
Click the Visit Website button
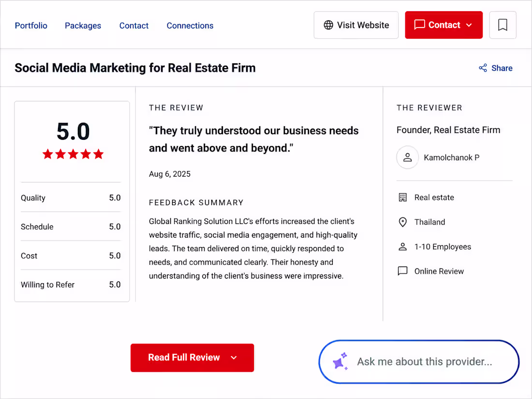(x=356, y=25)
